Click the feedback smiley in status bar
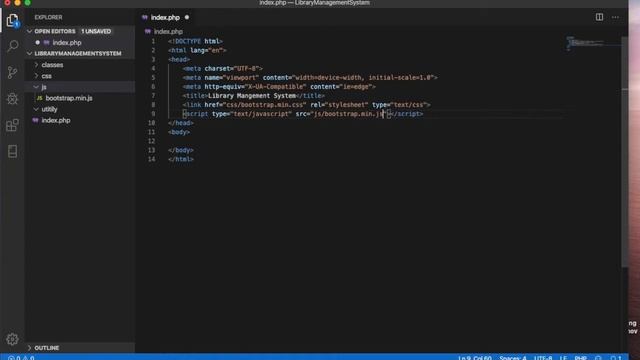Screen dimensions: 640x360 coord(598,358)
